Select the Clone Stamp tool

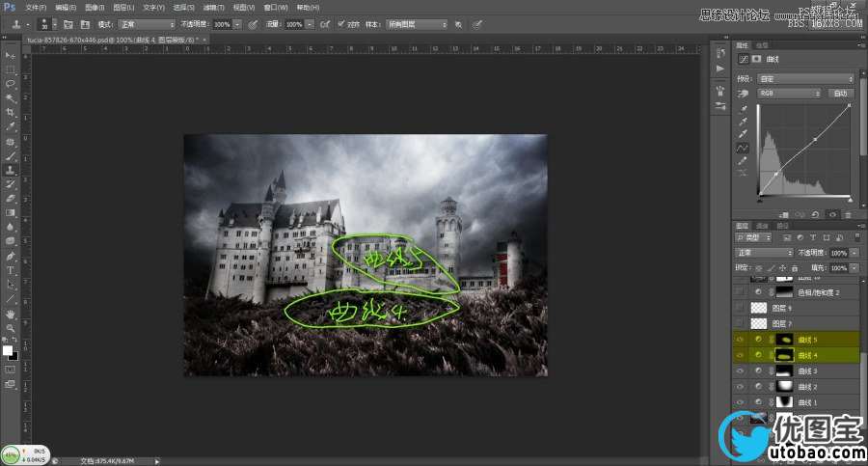tap(10, 170)
